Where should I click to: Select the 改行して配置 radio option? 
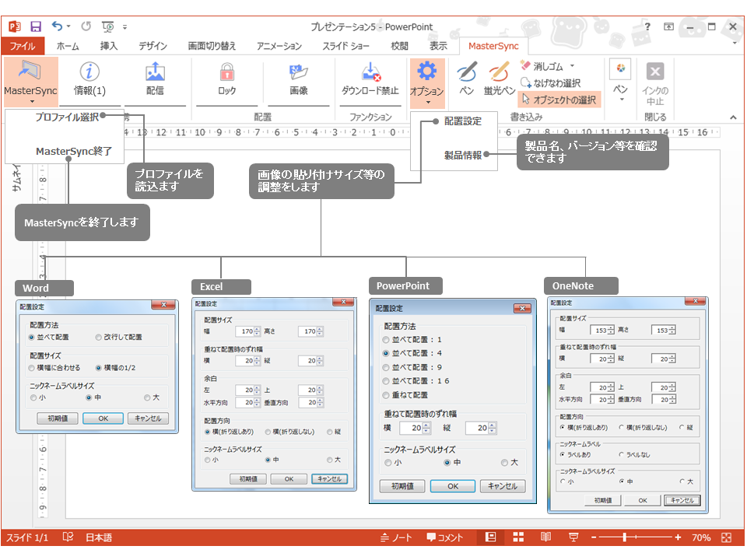(100, 338)
